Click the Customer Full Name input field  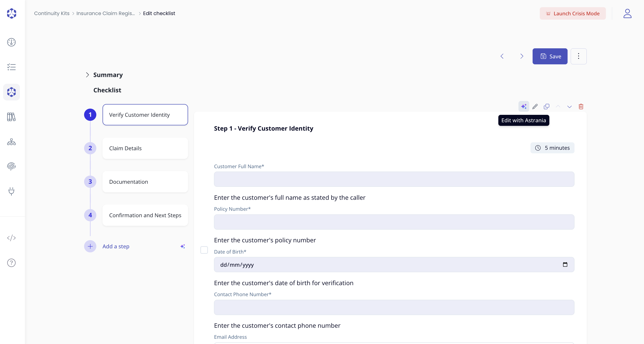[x=394, y=179]
